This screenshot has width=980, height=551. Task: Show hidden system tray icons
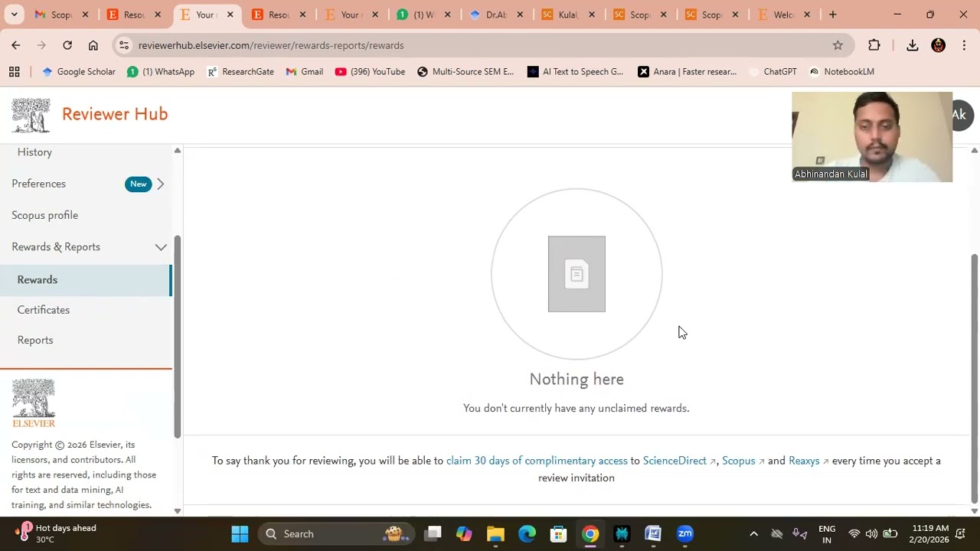pos(753,533)
